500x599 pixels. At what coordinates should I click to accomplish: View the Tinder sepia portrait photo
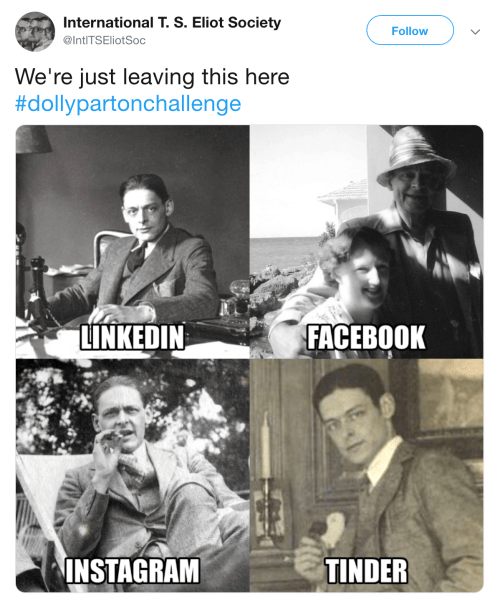point(367,476)
